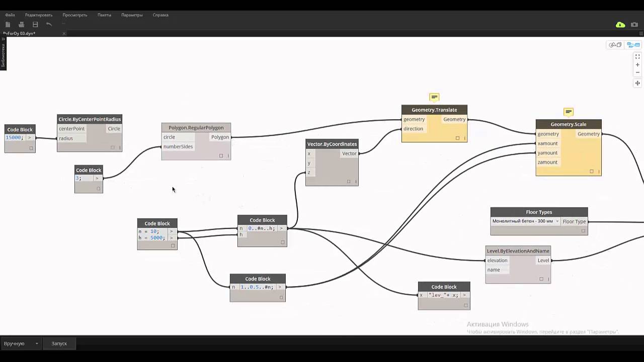Open the note icon above Geometry.Translate
This screenshot has width=644, height=362.
click(434, 97)
